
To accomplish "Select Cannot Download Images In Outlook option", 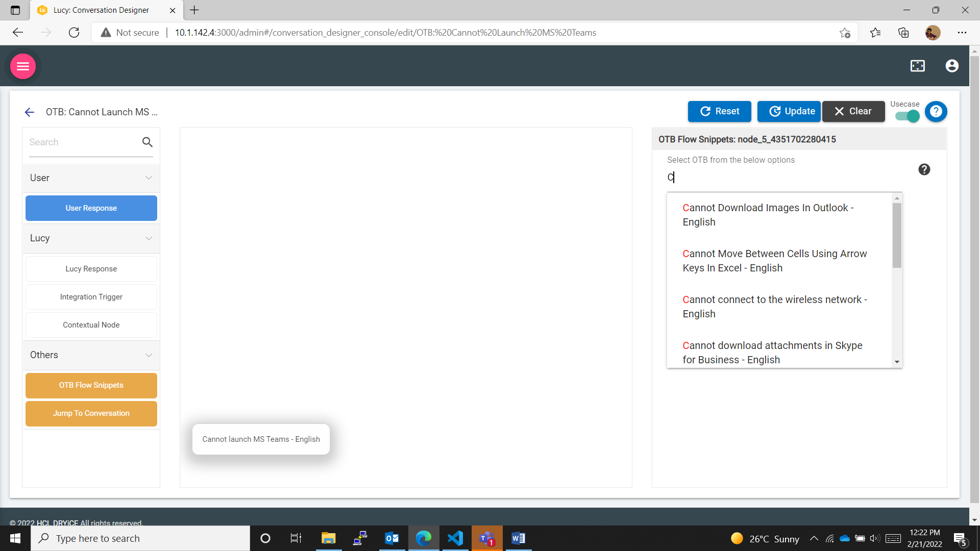I will coord(768,215).
